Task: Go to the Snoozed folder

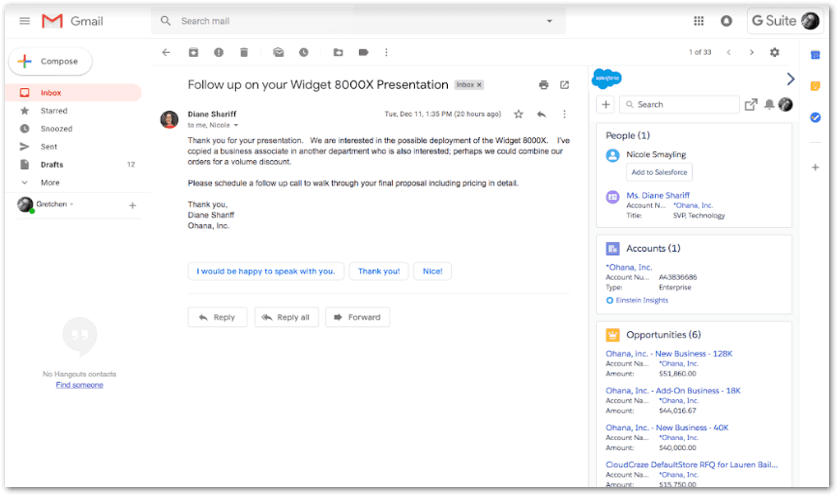Action: pyautogui.click(x=56, y=128)
